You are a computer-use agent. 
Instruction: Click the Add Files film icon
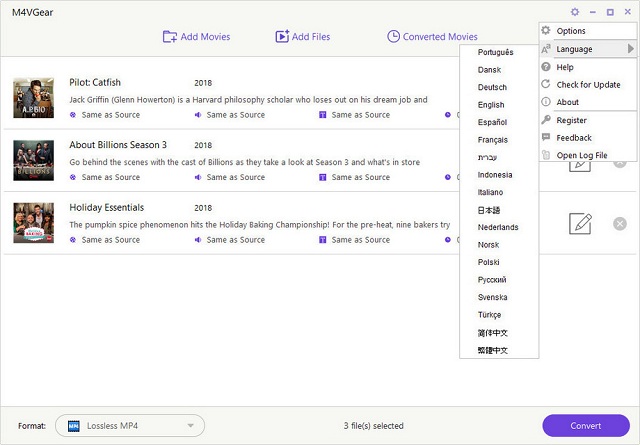(282, 36)
